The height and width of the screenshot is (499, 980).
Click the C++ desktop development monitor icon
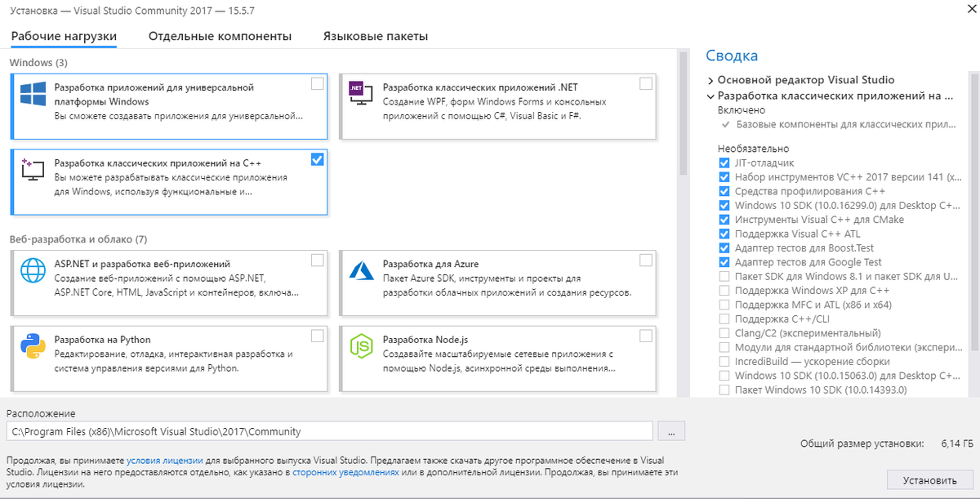pos(33,169)
